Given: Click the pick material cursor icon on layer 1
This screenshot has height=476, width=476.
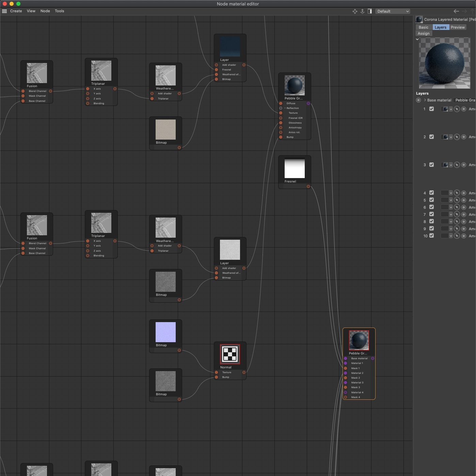Looking at the screenshot, I should click(457, 109).
